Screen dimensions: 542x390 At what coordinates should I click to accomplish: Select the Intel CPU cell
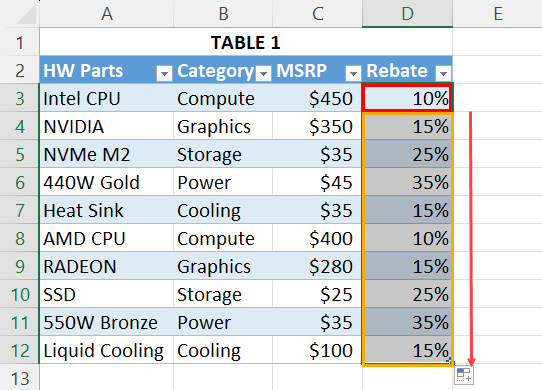(x=106, y=98)
